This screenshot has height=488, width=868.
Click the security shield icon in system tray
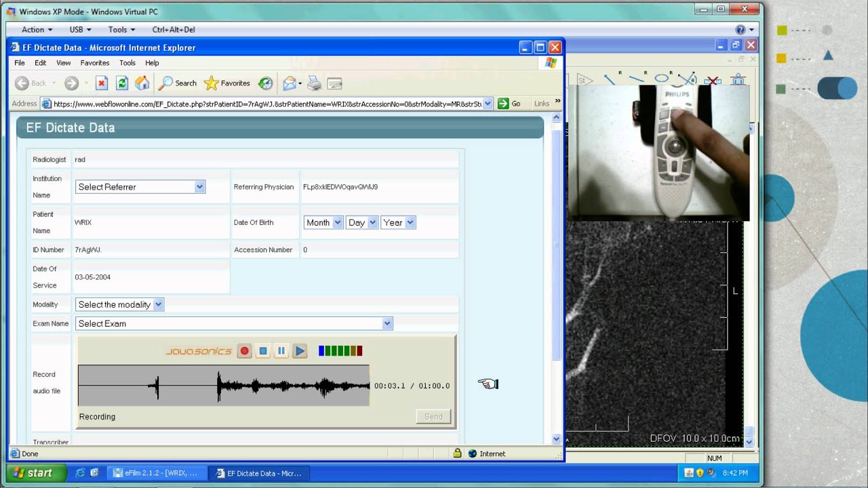pyautogui.click(x=700, y=473)
